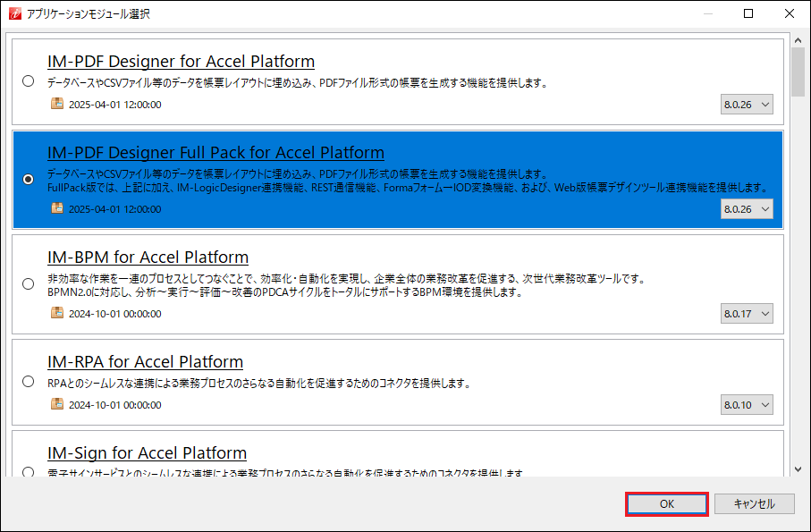Open the IM-RPA for Accel Platform link

pos(145,361)
